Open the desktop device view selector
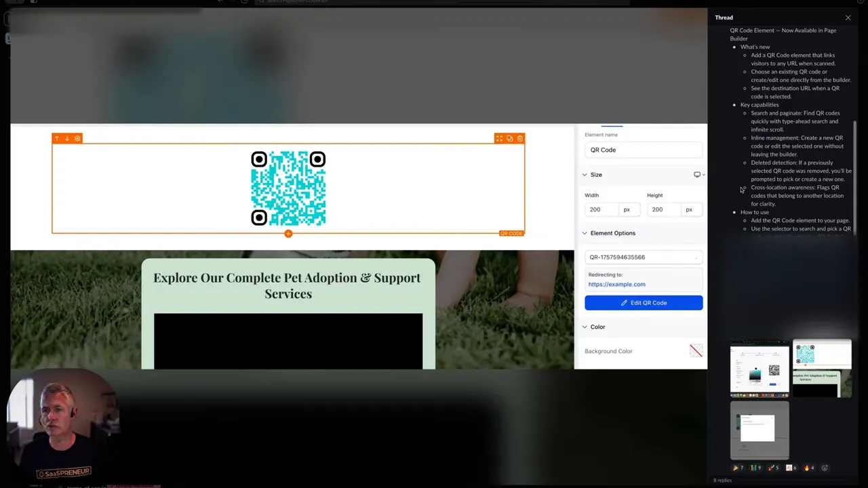The width and height of the screenshot is (868, 488). (698, 175)
